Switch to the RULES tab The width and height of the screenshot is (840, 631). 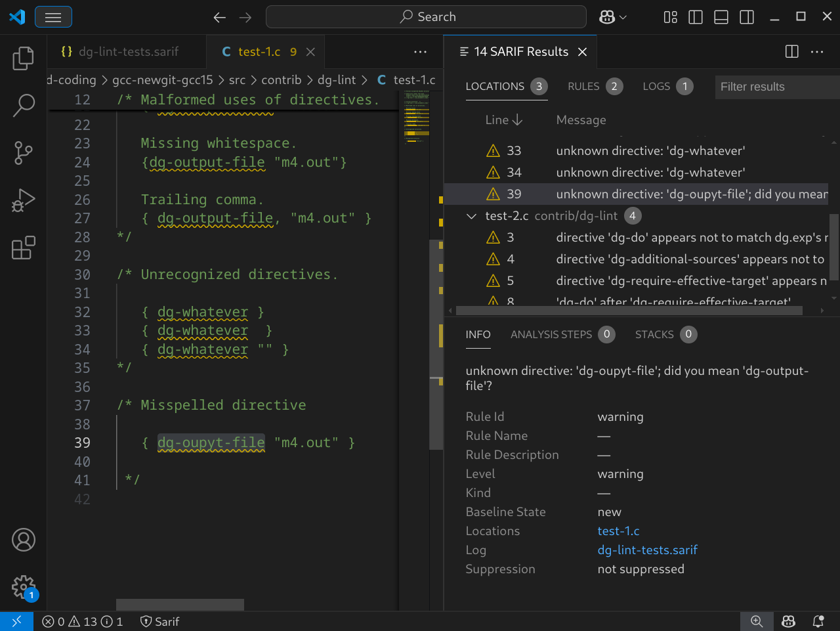point(583,87)
